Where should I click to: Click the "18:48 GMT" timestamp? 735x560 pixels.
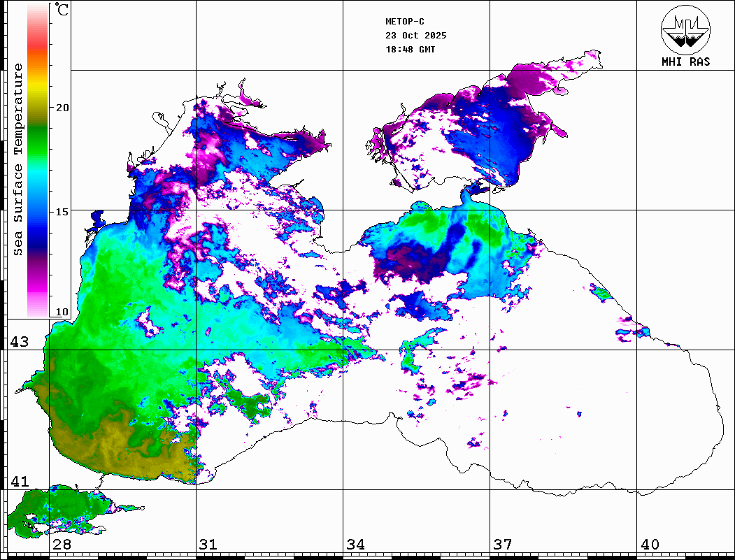point(410,50)
